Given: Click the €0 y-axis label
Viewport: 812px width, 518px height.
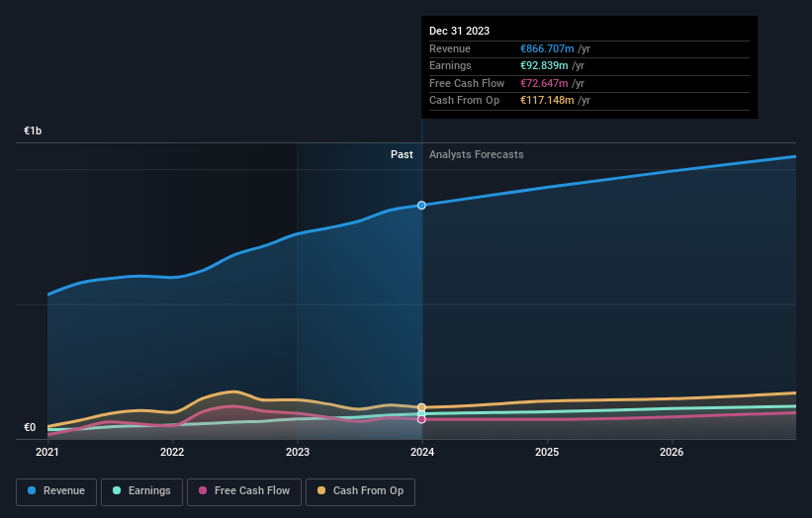Looking at the screenshot, I should 30,427.
